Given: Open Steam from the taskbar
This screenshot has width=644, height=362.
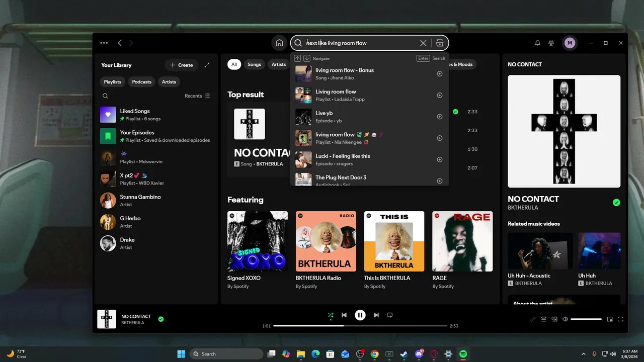Looking at the screenshot, I should point(404,354).
